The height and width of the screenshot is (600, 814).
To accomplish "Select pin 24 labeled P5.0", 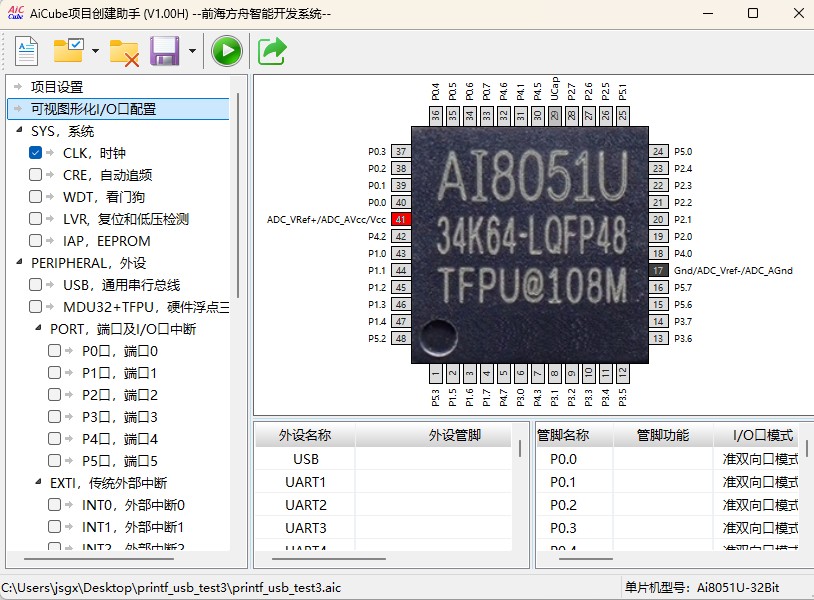I will [658, 152].
